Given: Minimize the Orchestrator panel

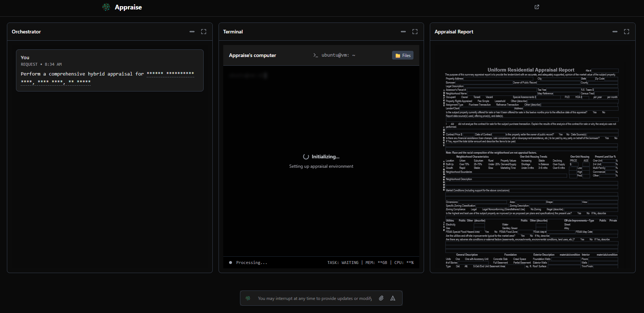Looking at the screenshot, I should [x=192, y=32].
